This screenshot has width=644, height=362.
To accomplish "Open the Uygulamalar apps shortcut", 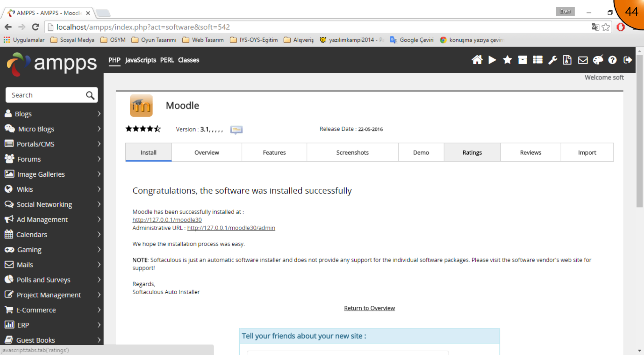I will point(24,40).
